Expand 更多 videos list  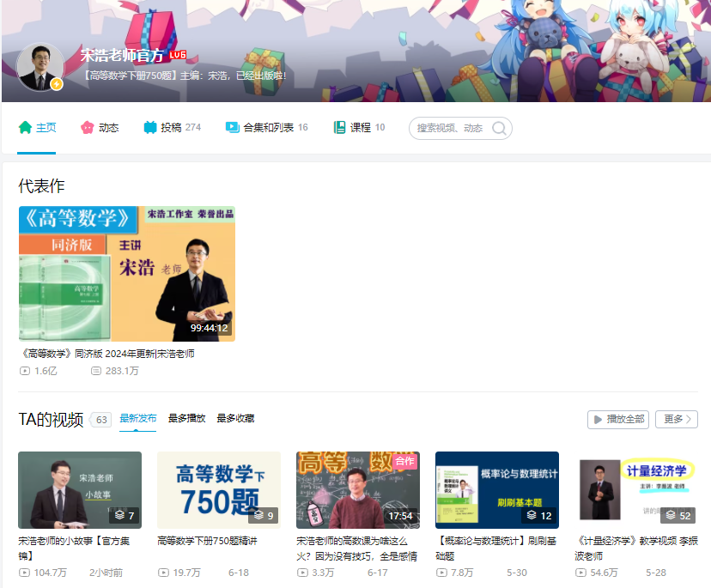point(676,419)
